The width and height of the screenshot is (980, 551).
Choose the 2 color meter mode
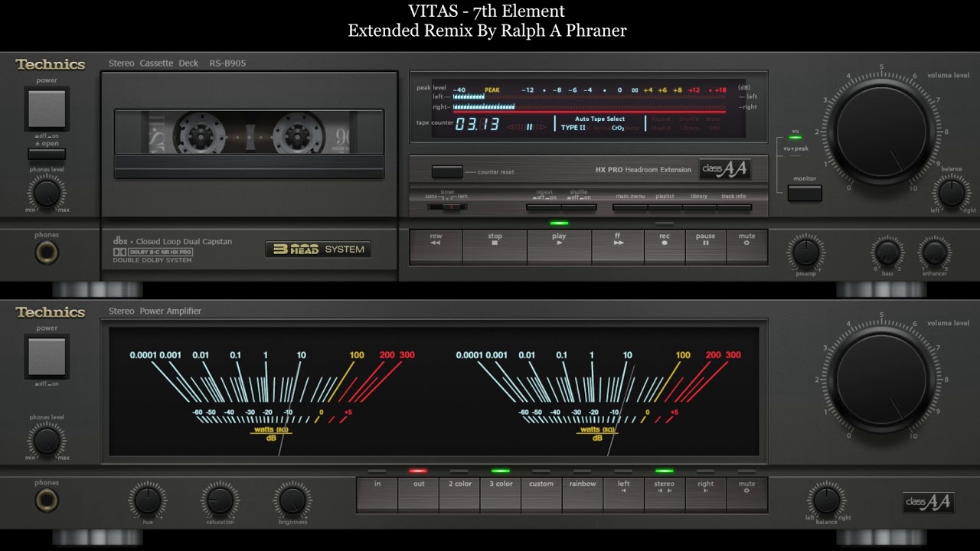(460, 494)
